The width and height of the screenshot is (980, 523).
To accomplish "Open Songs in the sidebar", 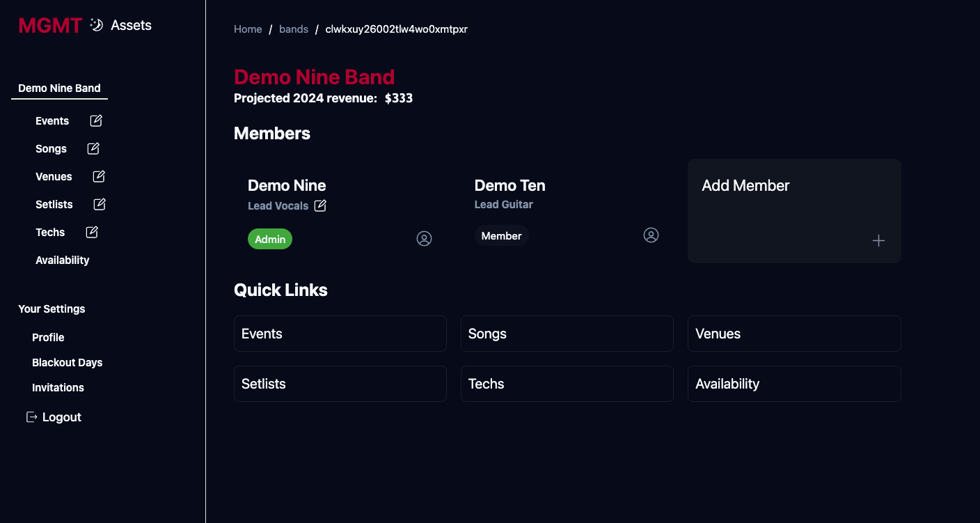I will pos(51,149).
